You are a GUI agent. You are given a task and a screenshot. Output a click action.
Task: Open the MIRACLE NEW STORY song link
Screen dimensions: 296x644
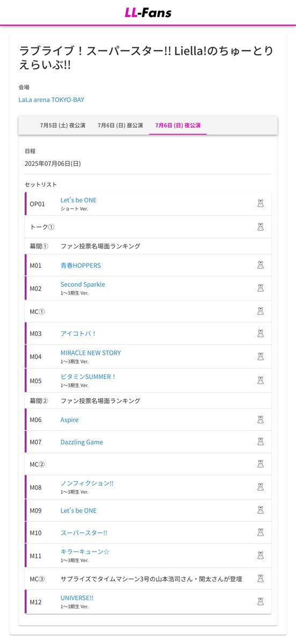(x=91, y=353)
